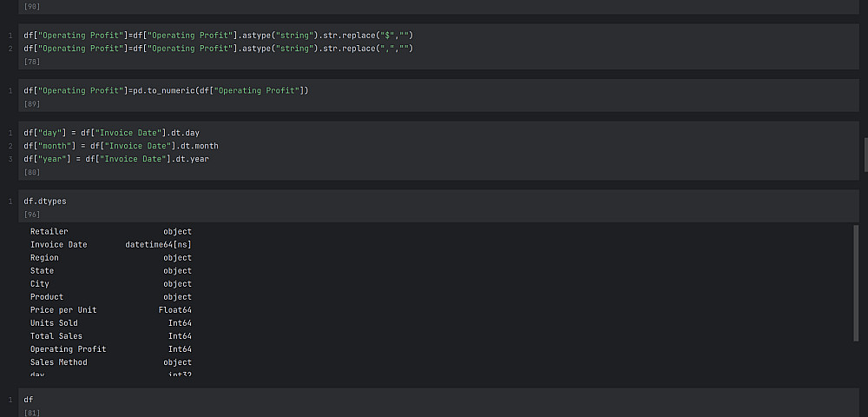Click the df["month"] assignment line
This screenshot has height=417, width=868.
[x=122, y=146]
